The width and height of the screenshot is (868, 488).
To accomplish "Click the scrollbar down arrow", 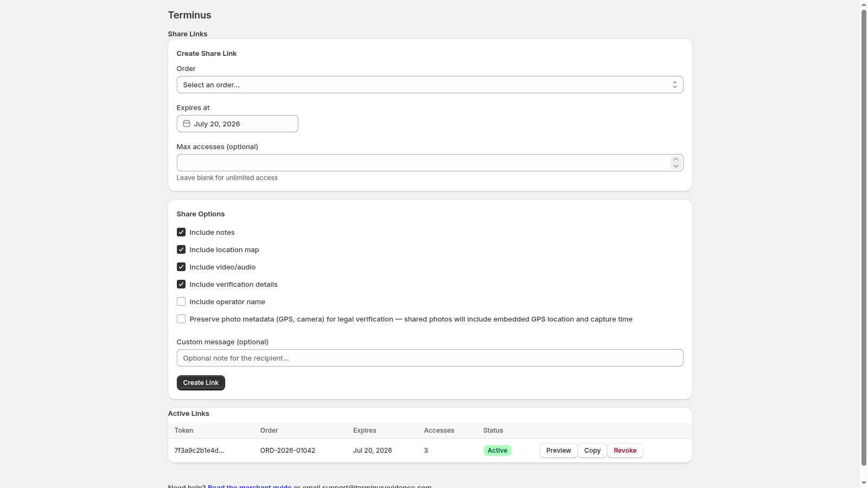I will tap(864, 484).
